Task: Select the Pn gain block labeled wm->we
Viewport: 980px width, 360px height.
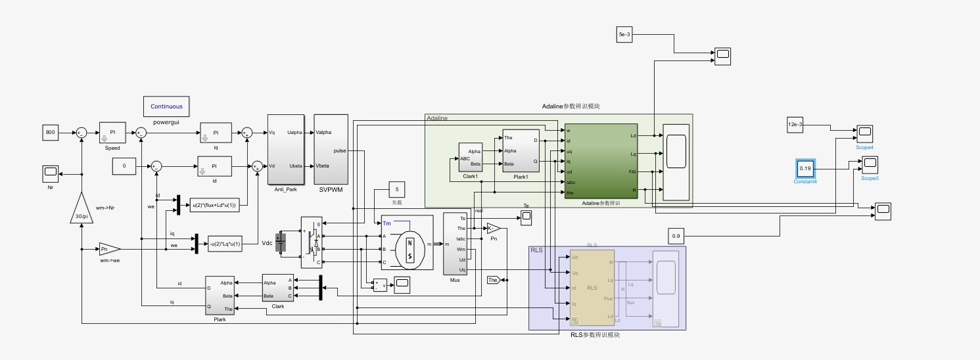Action: [110, 249]
